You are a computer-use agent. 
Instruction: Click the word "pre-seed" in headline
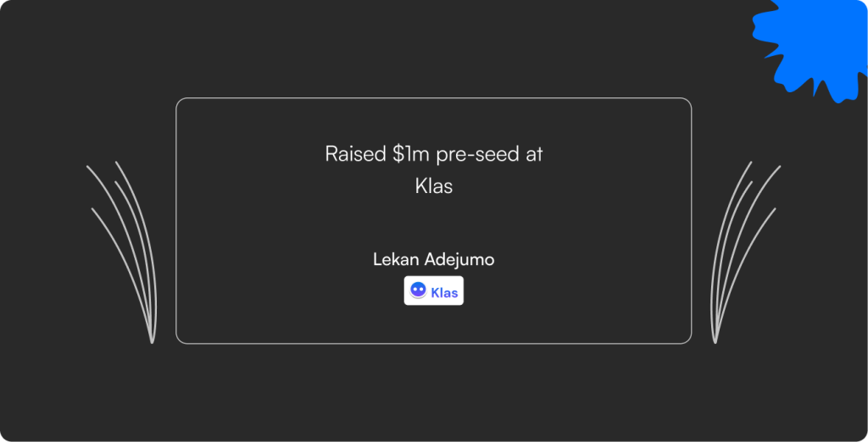(x=476, y=155)
